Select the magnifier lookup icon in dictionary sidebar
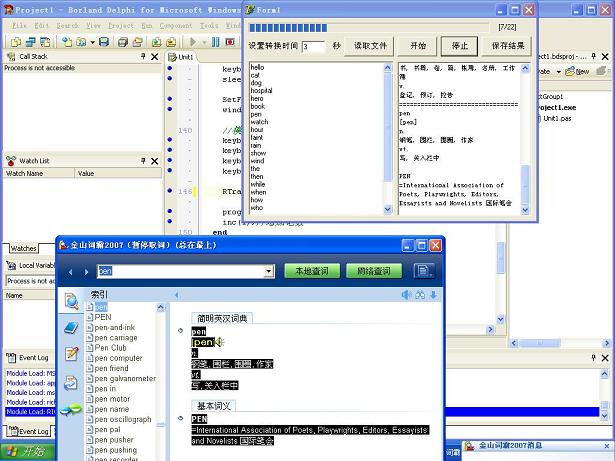 71,301
